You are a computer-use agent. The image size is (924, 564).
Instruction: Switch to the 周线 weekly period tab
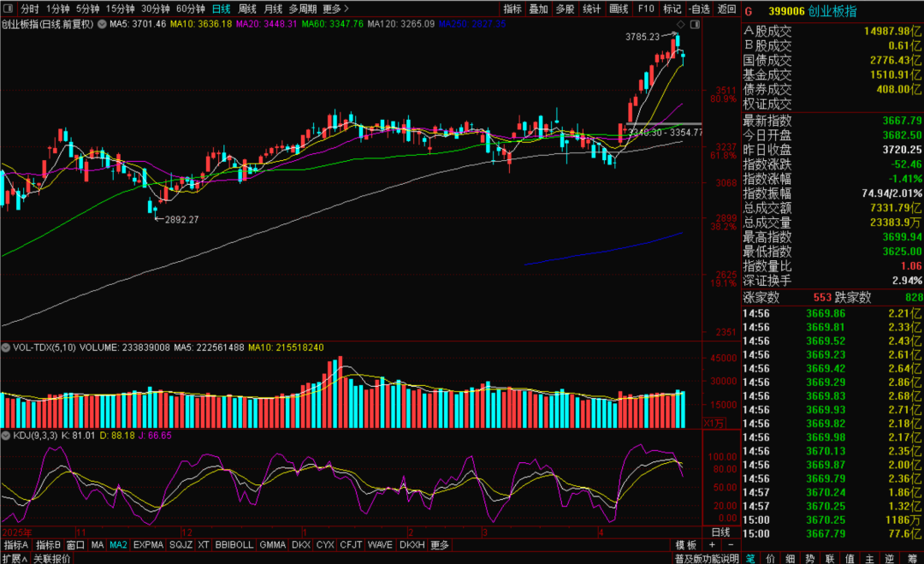pyautogui.click(x=249, y=9)
